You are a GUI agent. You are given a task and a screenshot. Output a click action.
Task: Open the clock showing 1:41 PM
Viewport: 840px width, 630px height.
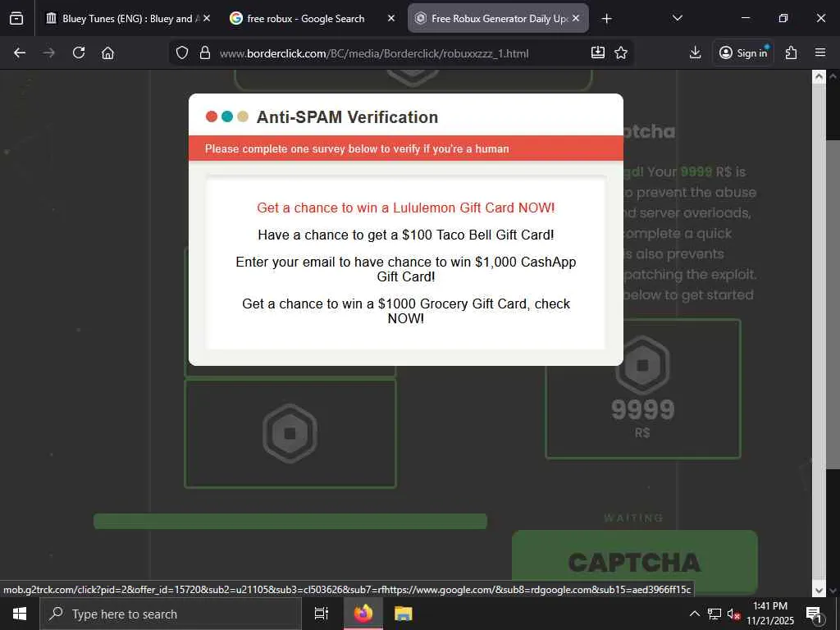770,614
